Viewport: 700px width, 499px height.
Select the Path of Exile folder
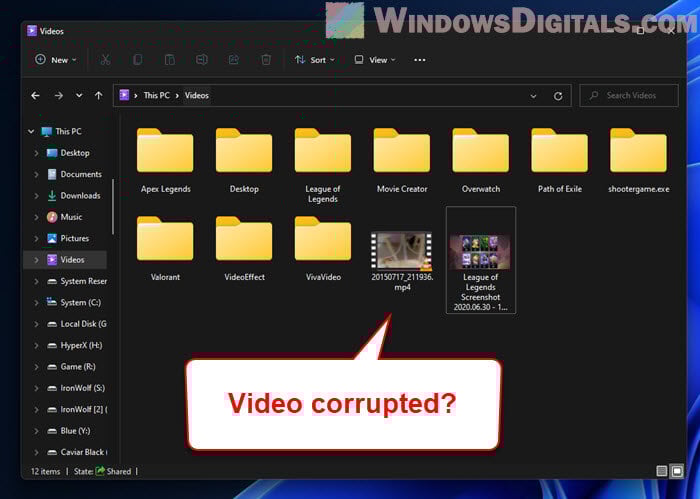[x=560, y=161]
